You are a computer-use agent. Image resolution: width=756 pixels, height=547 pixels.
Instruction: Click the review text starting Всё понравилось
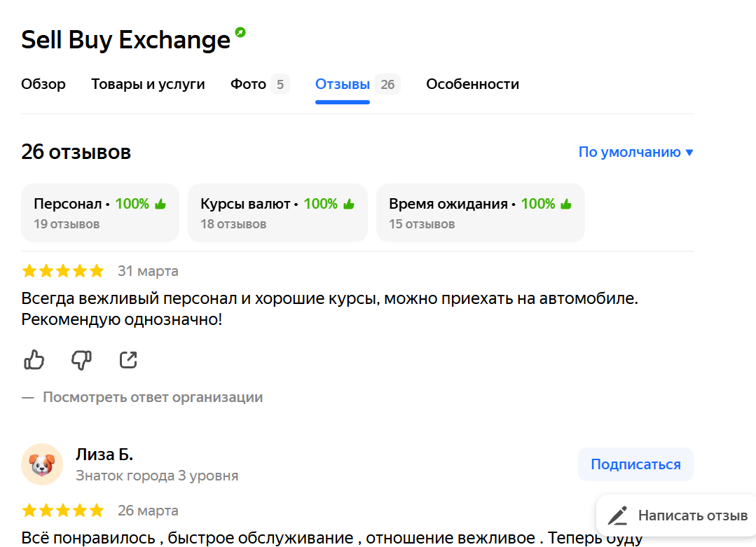pyautogui.click(x=331, y=538)
